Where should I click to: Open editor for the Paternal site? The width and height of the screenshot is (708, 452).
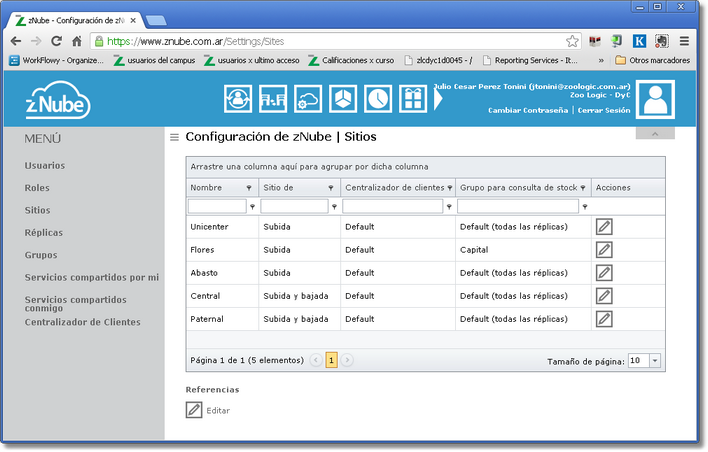click(x=604, y=319)
